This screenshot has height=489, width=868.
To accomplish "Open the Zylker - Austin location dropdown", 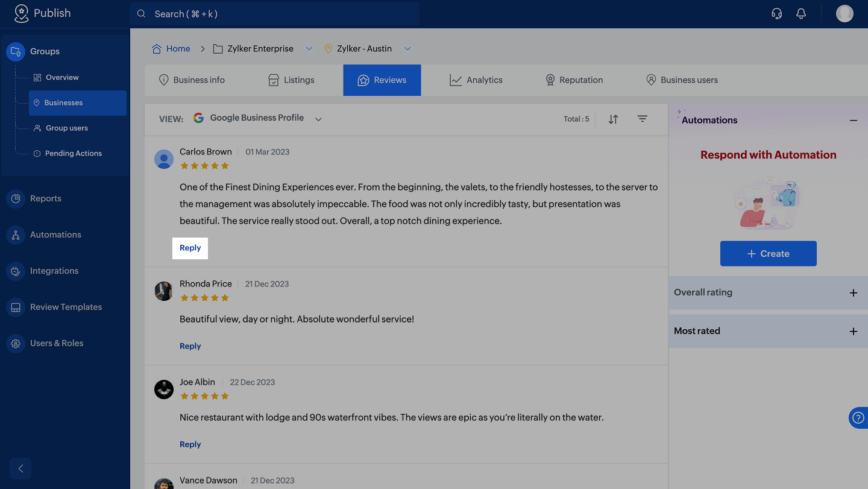I will pos(407,49).
